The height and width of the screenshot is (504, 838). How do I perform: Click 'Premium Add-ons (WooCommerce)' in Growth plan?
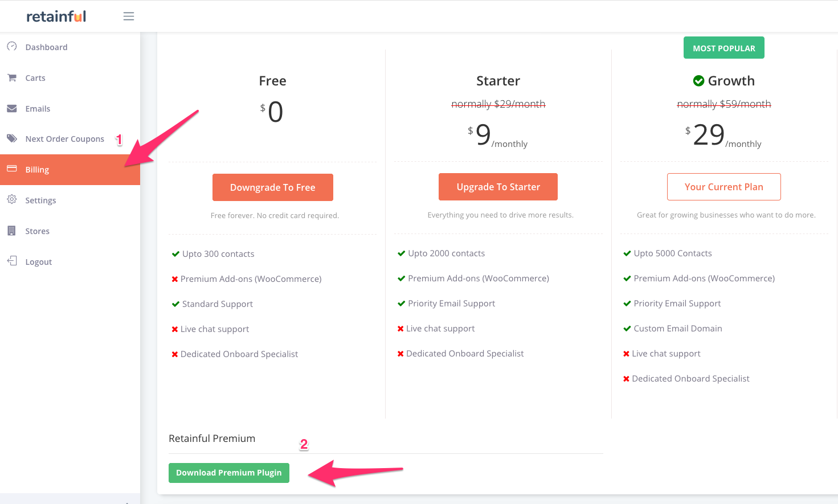tap(704, 278)
